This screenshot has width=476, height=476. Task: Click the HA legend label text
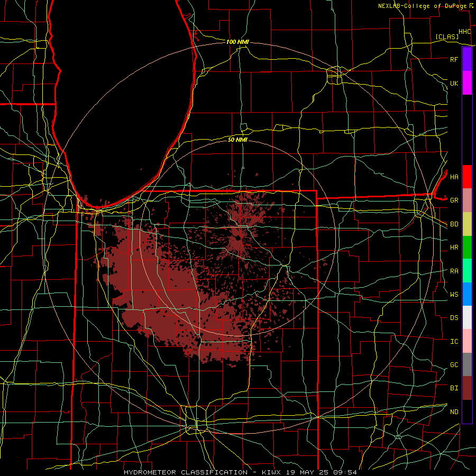454,177
